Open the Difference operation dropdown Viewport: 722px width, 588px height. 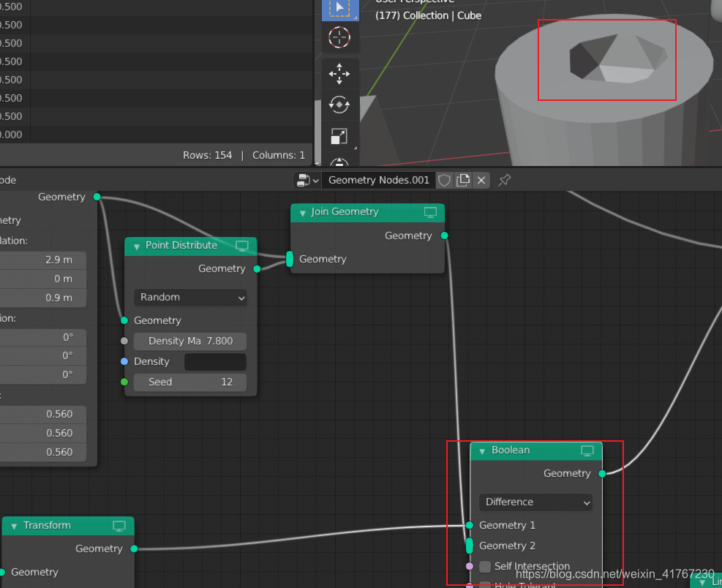[536, 502]
